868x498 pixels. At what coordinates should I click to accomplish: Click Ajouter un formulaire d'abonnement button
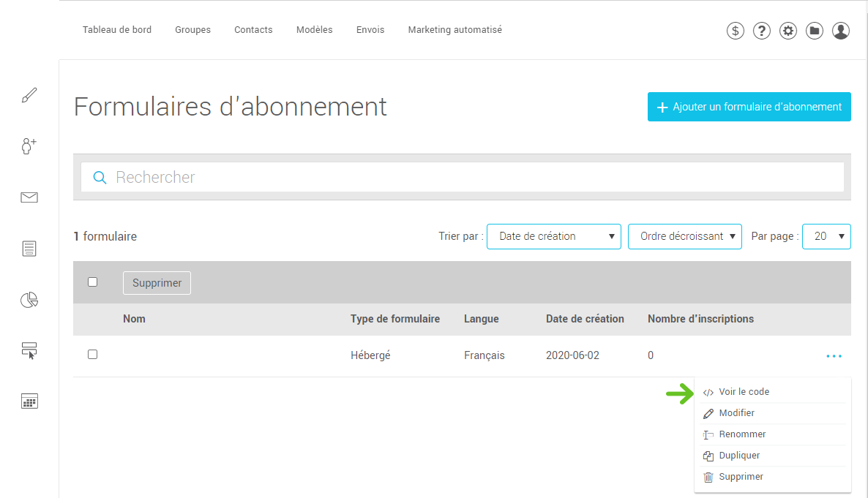[749, 107]
